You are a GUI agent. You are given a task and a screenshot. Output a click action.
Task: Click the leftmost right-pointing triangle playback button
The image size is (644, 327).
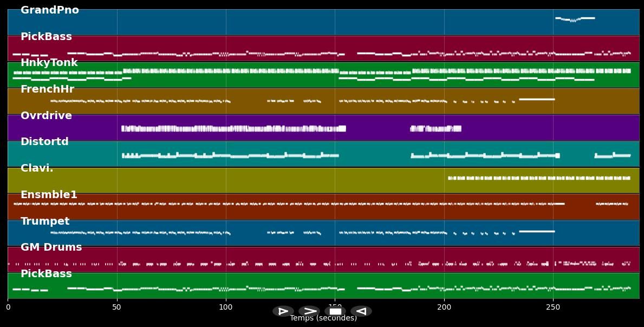point(283,311)
